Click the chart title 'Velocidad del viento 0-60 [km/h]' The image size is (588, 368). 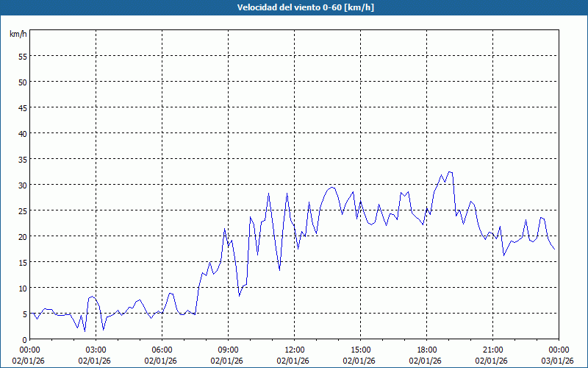point(294,7)
